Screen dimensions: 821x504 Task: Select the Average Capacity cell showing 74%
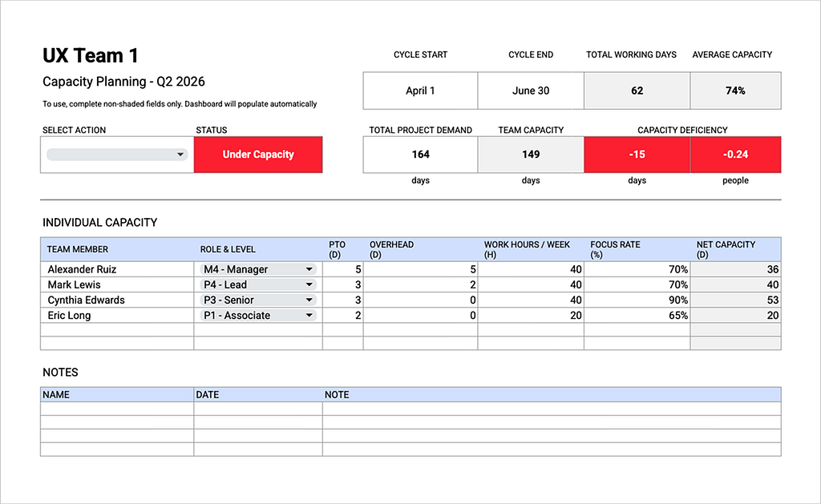coord(735,91)
